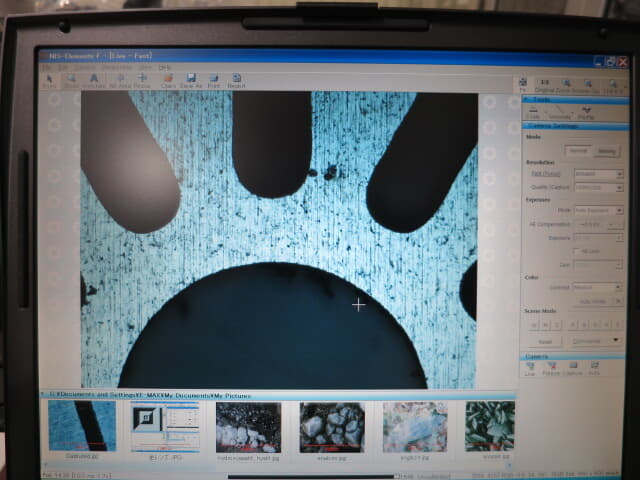Select the first Scene Mode button

coord(534,325)
